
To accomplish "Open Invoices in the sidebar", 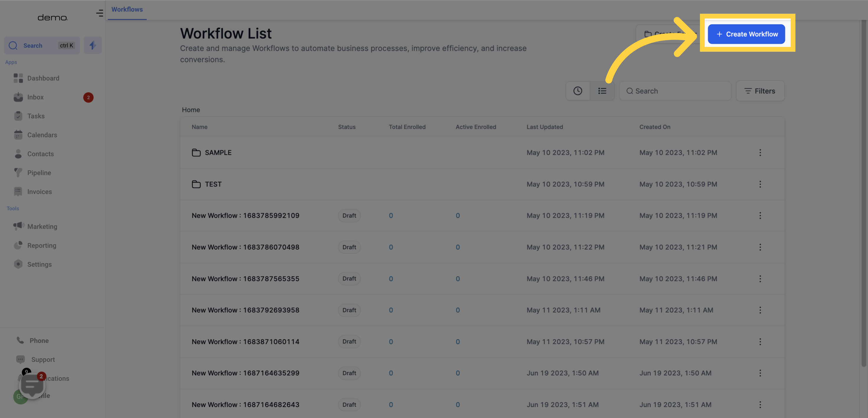I will (39, 192).
